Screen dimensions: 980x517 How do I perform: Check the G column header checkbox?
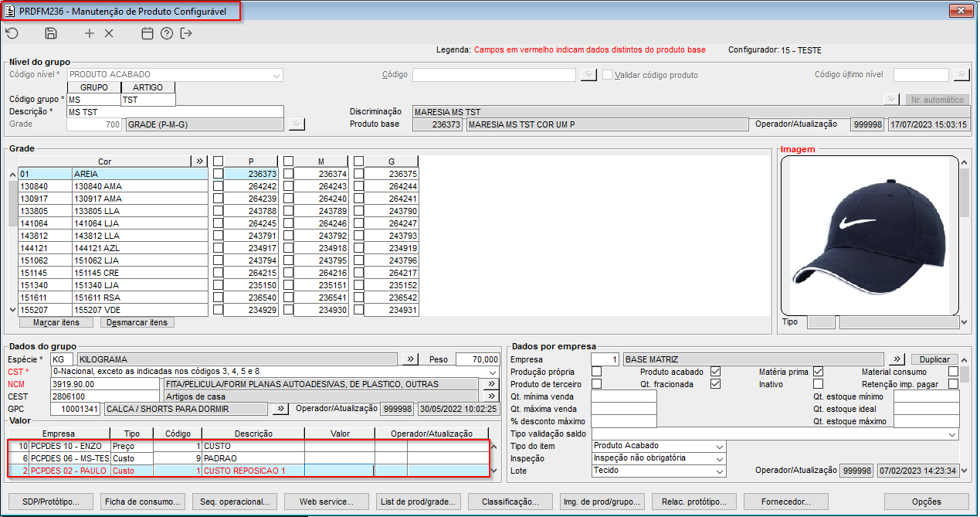359,161
